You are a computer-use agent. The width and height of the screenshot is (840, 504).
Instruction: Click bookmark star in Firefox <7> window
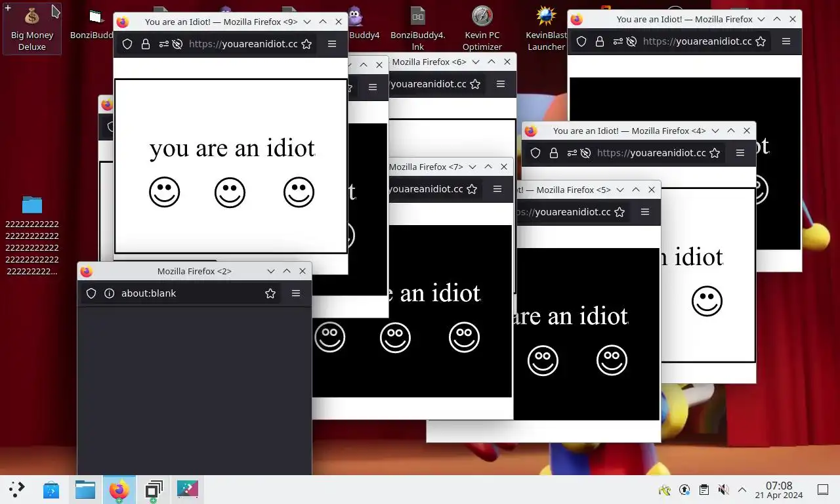(472, 189)
